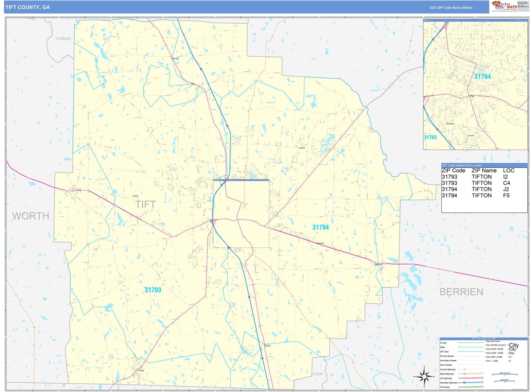
Task: Click the BERRIEN county label
Action: [x=461, y=292]
